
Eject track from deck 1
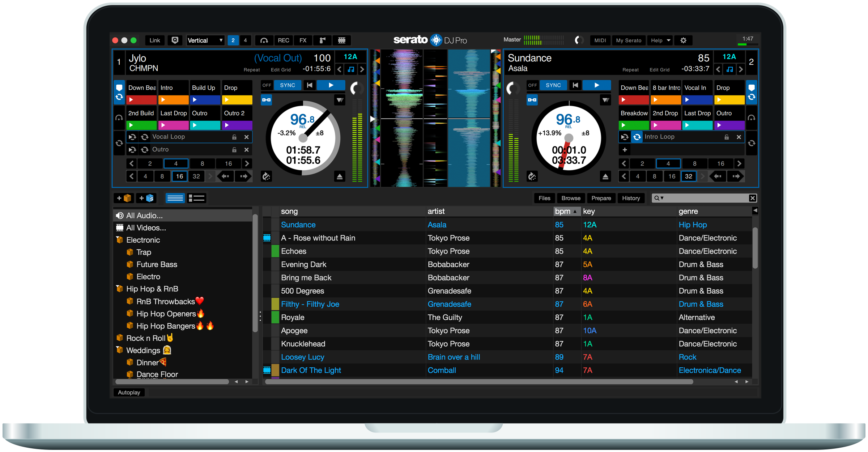[x=339, y=176]
